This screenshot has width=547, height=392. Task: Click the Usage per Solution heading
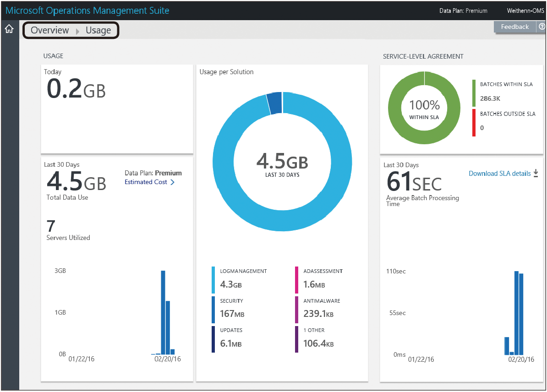(x=226, y=72)
